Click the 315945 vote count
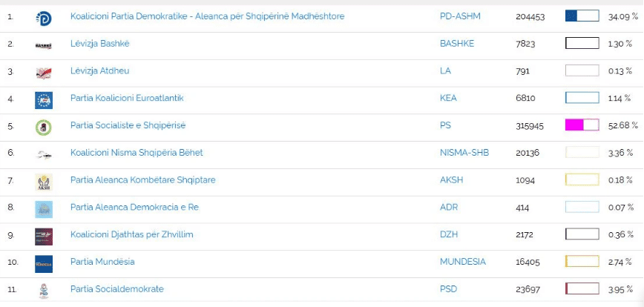 tap(530, 126)
